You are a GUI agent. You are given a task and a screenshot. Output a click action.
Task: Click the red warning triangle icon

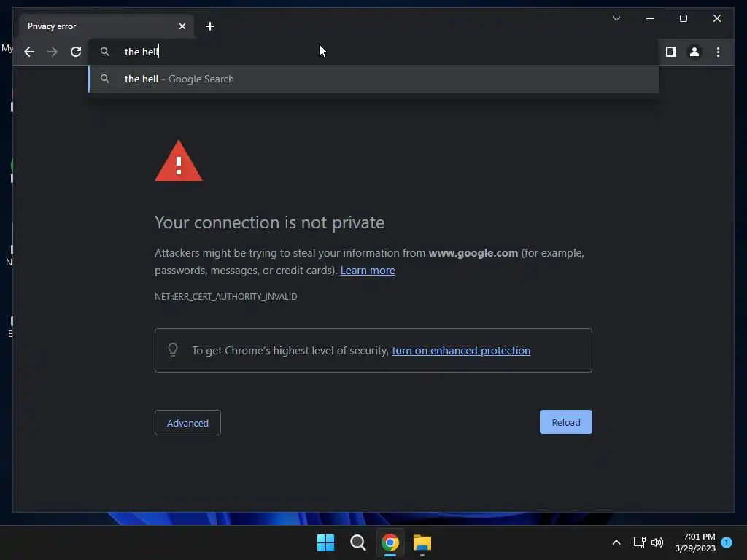[x=179, y=161]
